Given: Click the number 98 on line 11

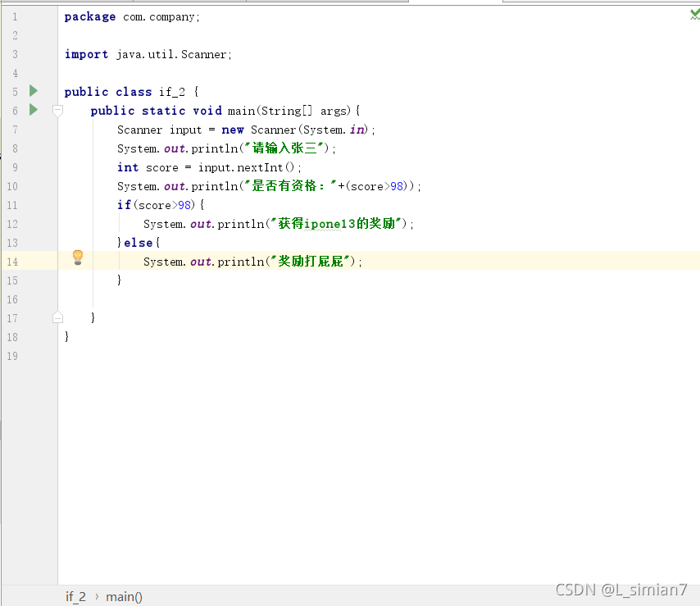Looking at the screenshot, I should coord(184,205).
